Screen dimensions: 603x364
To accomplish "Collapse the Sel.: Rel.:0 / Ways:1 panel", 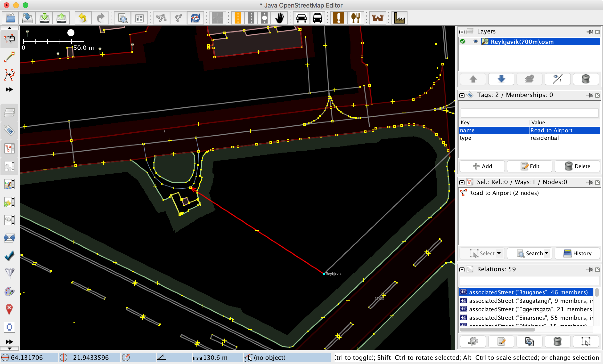I will click(x=461, y=182).
